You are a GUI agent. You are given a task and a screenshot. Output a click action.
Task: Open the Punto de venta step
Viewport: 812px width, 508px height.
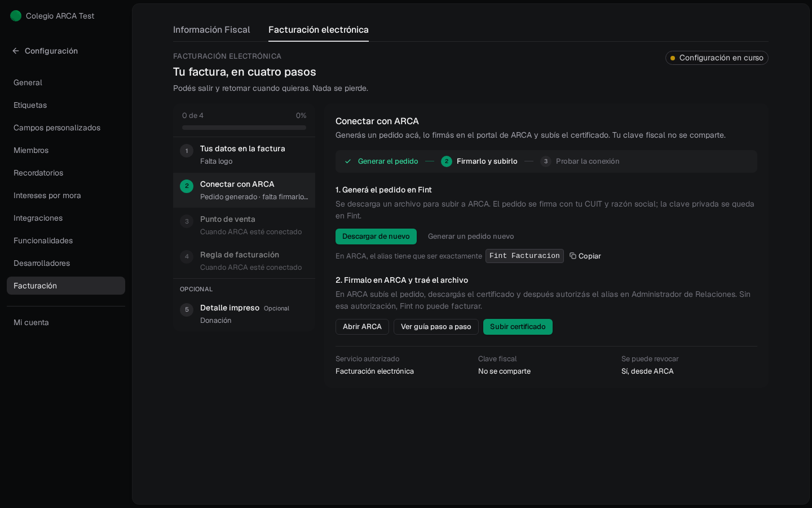click(x=244, y=225)
